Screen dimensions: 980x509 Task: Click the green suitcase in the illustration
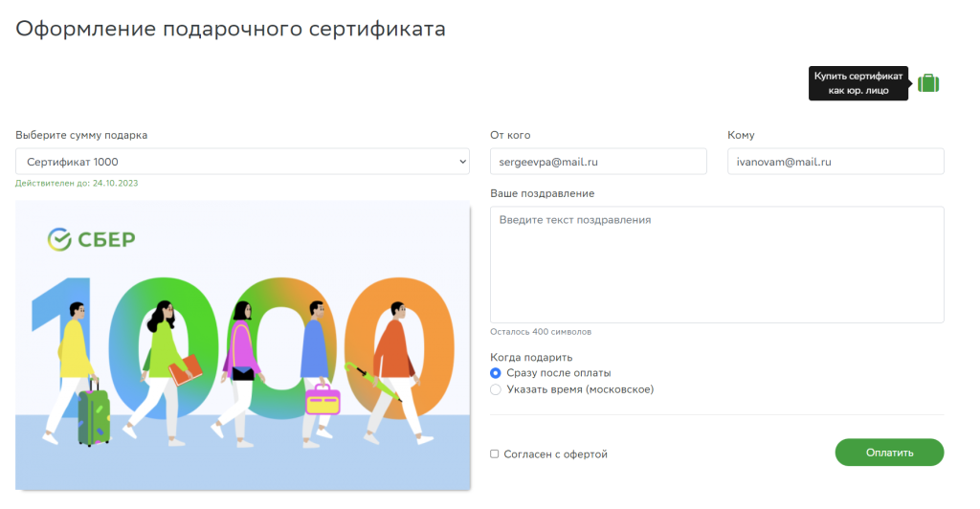[93, 417]
